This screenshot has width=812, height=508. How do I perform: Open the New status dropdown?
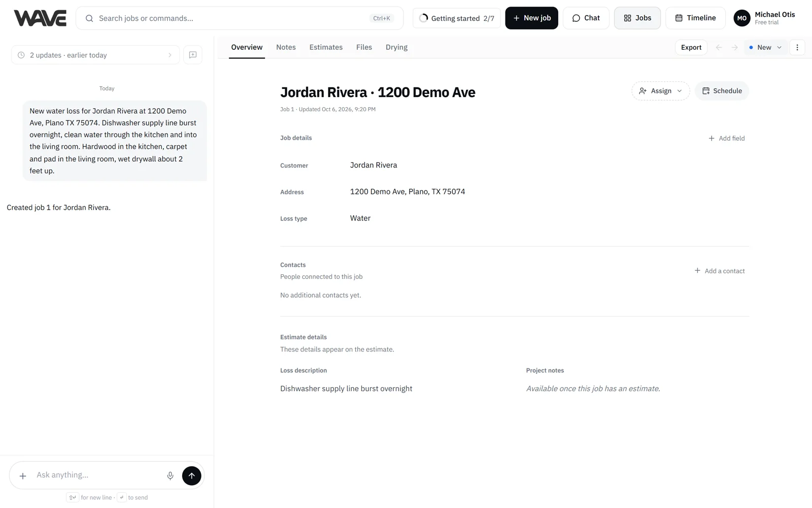pos(765,47)
